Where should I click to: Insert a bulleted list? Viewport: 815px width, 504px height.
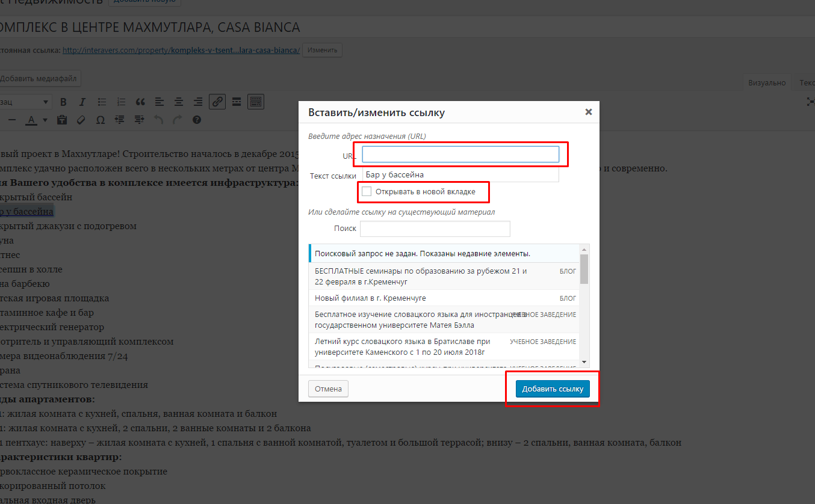102,102
